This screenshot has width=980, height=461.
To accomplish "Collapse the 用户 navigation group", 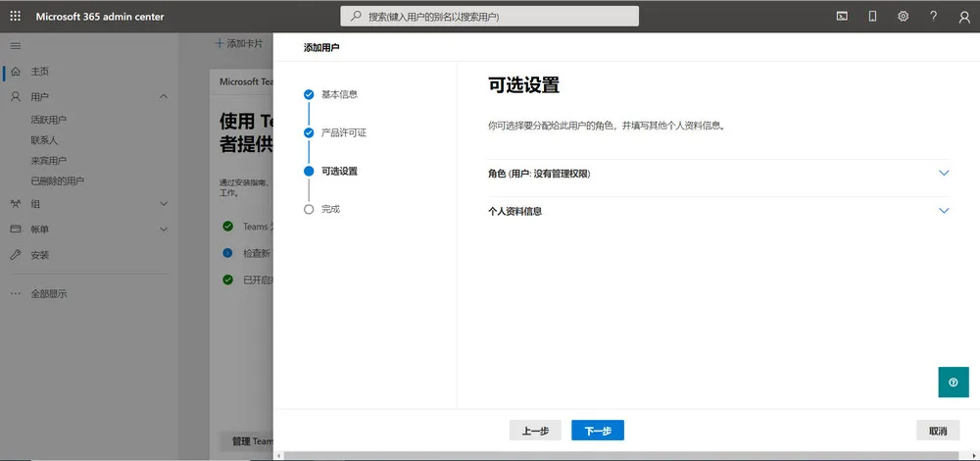I will (163, 97).
